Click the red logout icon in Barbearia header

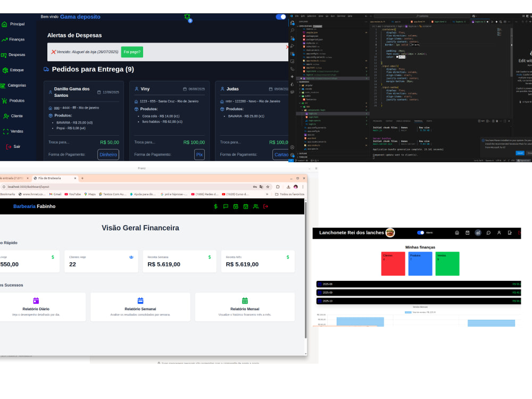pos(265,206)
